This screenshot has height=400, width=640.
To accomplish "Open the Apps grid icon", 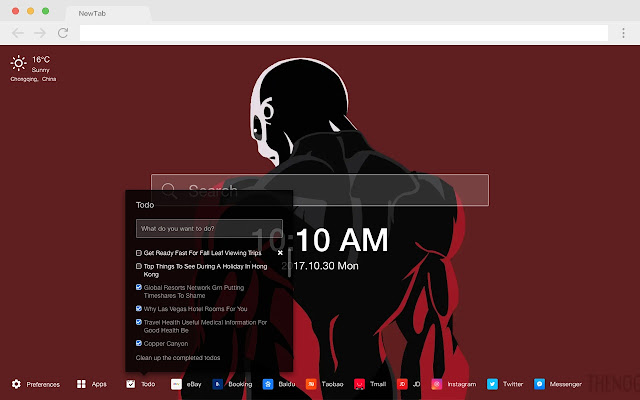I will [x=81, y=384].
